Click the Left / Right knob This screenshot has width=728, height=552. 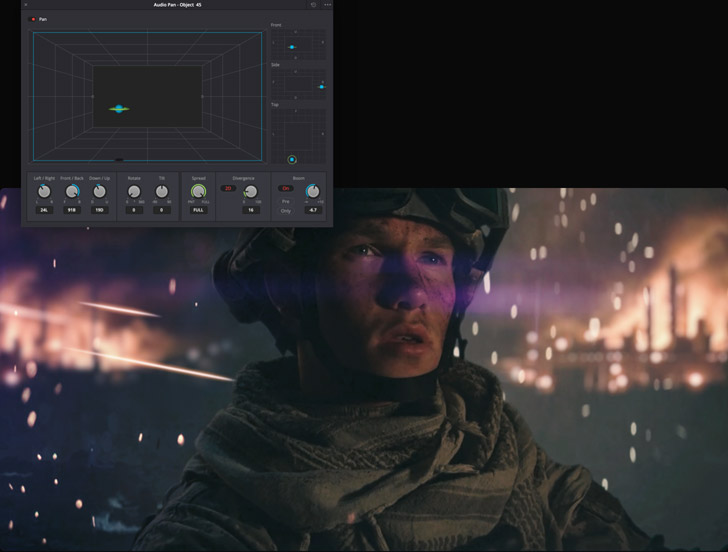44,191
